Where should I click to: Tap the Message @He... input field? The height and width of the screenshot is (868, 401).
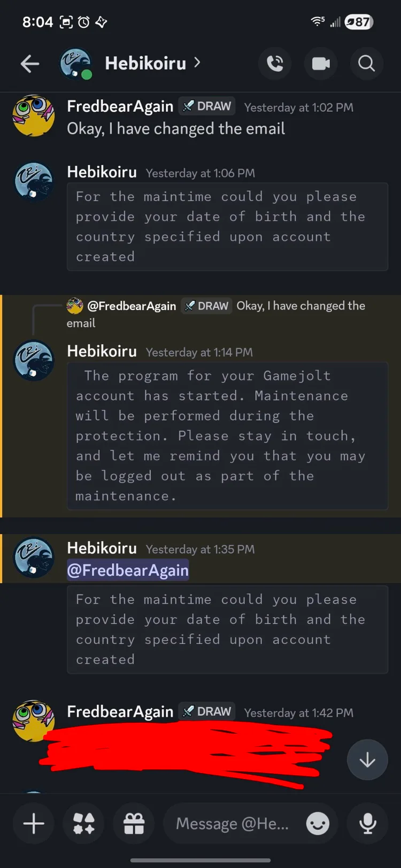(x=233, y=824)
